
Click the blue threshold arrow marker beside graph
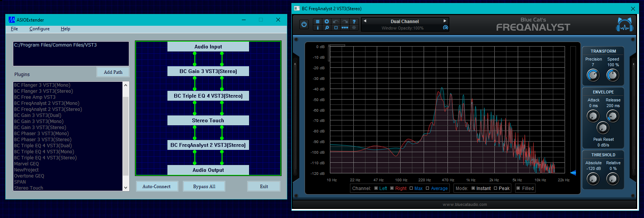click(x=573, y=173)
